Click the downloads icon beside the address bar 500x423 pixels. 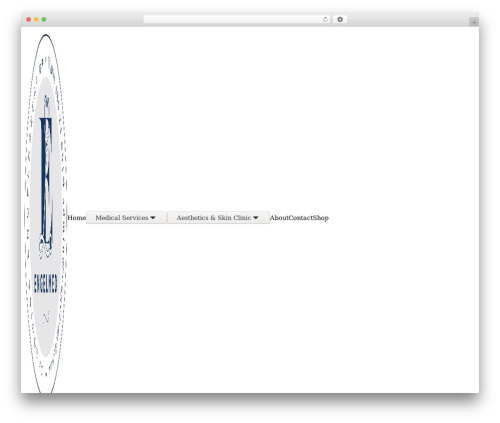(340, 19)
